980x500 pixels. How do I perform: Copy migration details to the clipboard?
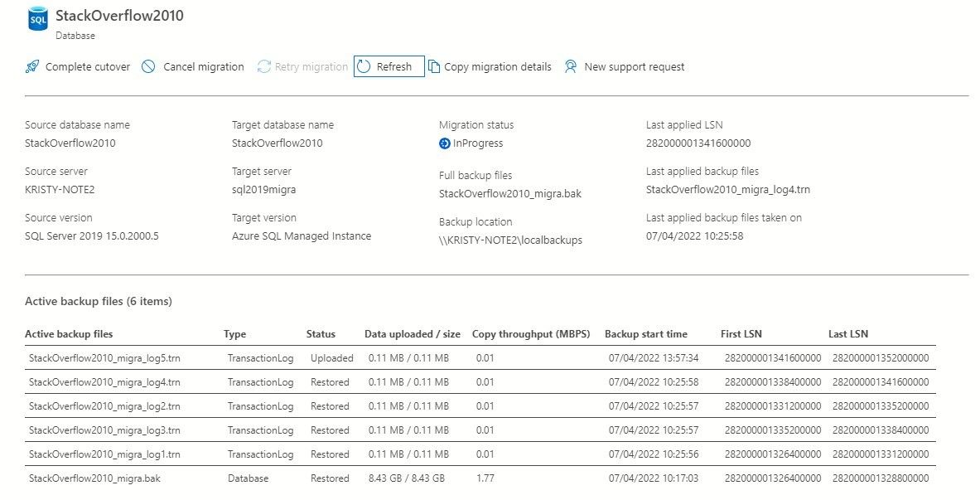pos(490,66)
